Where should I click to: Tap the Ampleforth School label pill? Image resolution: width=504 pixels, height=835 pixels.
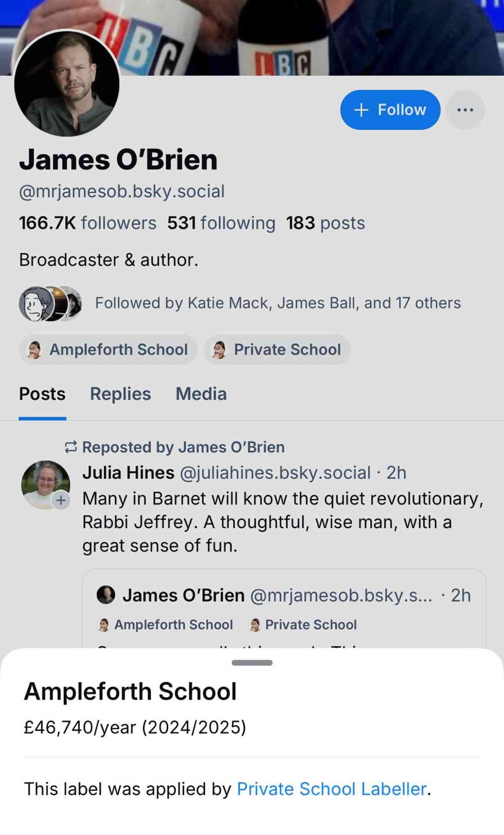[x=108, y=349]
